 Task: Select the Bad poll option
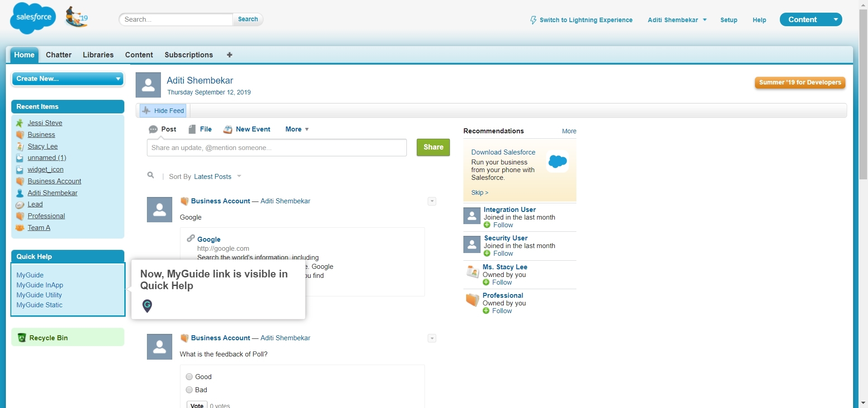click(189, 389)
